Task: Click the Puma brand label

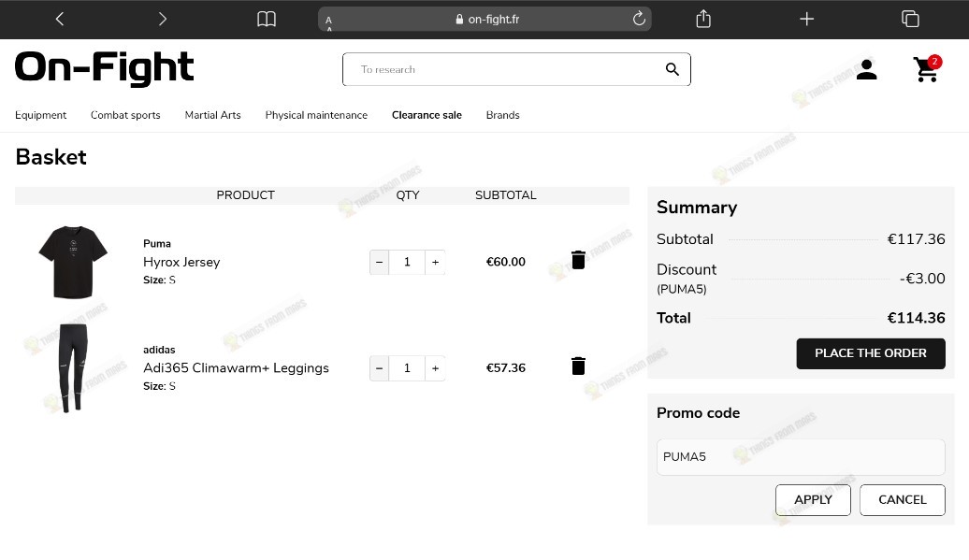Action: pos(157,244)
